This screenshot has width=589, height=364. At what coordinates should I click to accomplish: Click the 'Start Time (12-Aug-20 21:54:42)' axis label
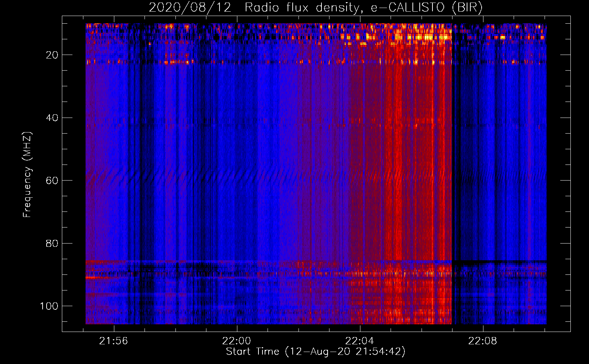pos(316,352)
